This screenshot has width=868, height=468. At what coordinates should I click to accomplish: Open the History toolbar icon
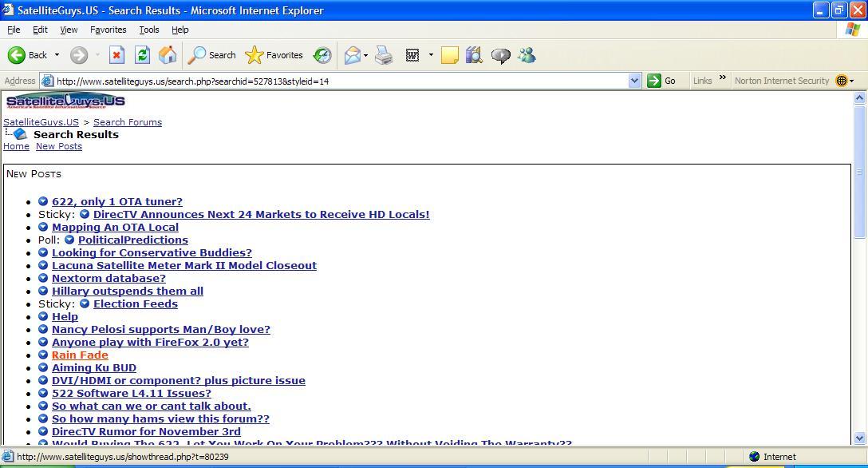(x=322, y=55)
